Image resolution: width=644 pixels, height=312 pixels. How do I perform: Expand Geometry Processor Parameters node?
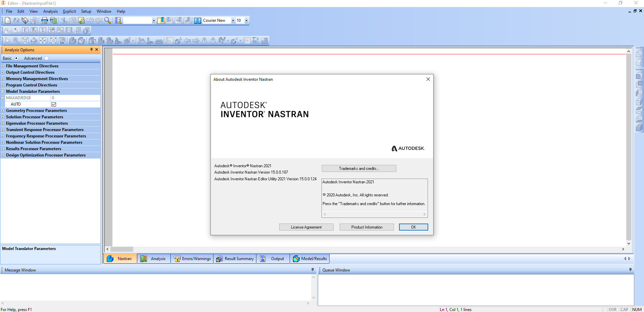click(3, 111)
